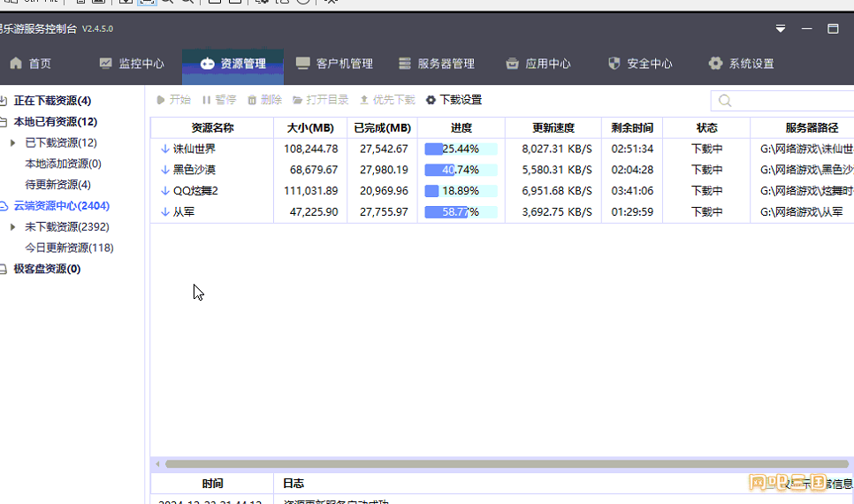This screenshot has width=854, height=504.
Task: Sort by 大小(MB) column header
Action: click(x=310, y=128)
